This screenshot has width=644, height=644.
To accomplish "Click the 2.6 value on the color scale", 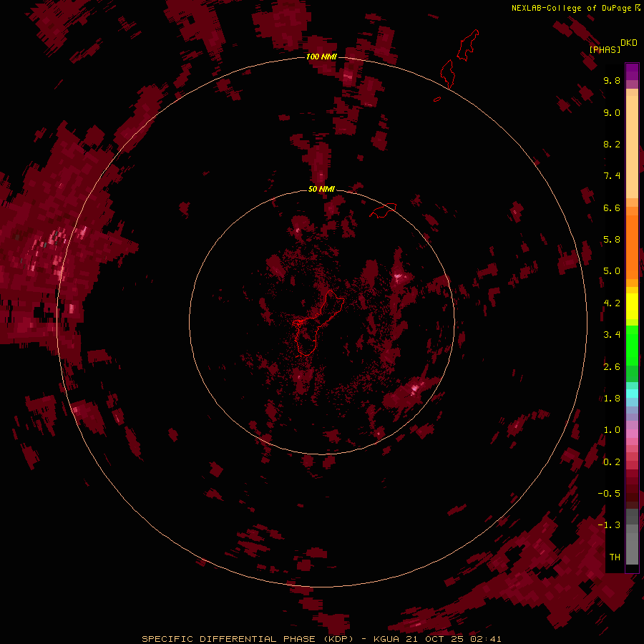I will pyautogui.click(x=612, y=367).
